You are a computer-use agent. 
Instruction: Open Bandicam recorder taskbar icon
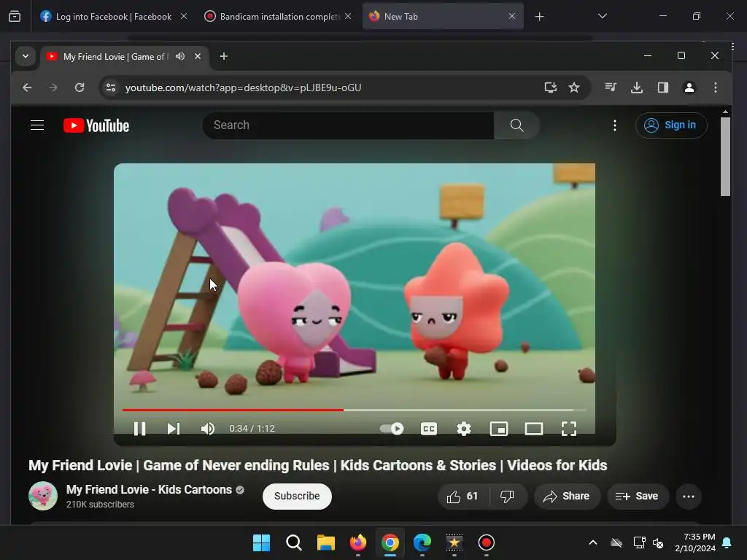[x=486, y=542]
